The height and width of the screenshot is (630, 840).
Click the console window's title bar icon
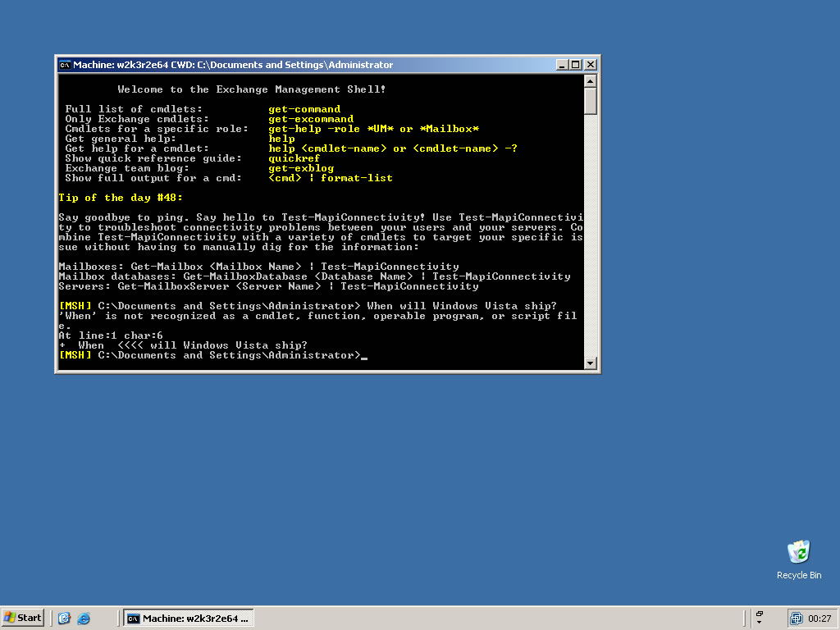click(65, 65)
